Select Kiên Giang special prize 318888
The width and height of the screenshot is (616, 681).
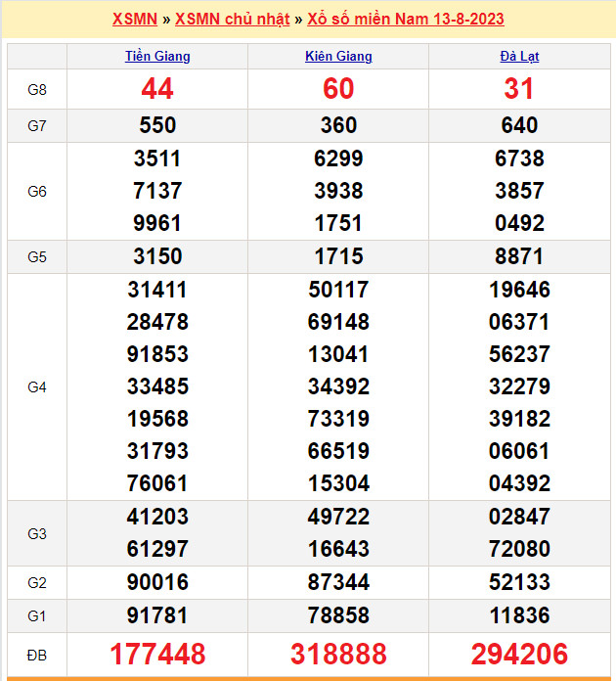338,654
